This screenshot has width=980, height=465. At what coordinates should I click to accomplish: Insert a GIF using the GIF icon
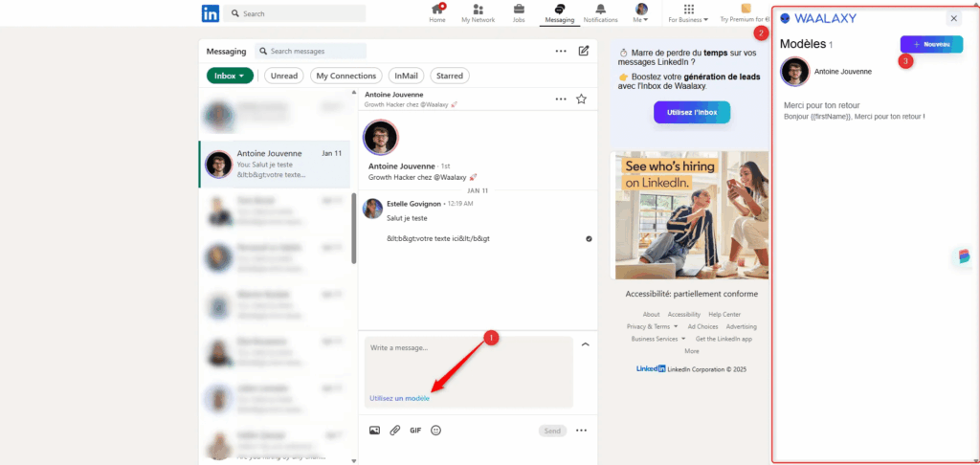point(415,431)
